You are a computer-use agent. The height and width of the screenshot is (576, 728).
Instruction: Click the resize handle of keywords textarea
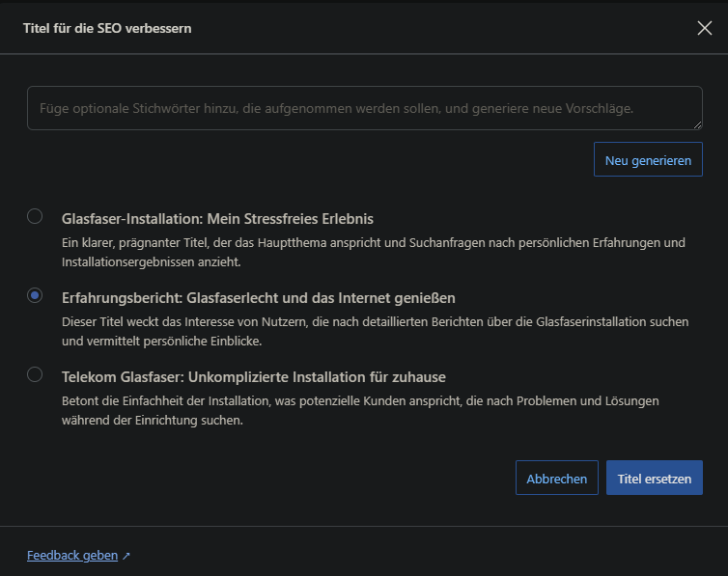coord(697,124)
